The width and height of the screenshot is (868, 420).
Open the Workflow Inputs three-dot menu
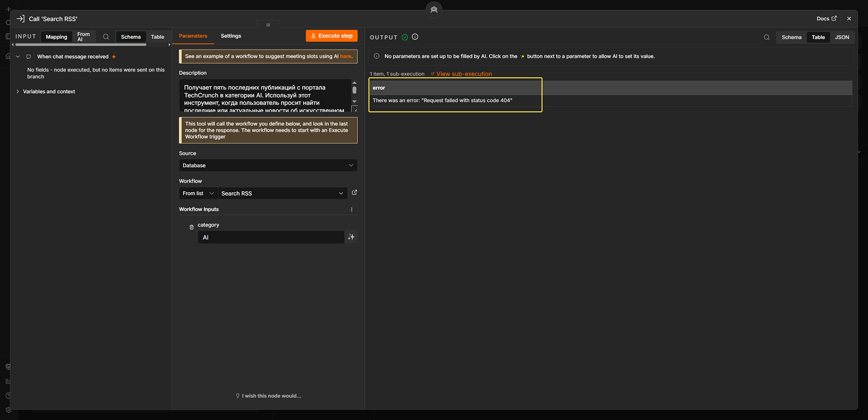(x=352, y=210)
